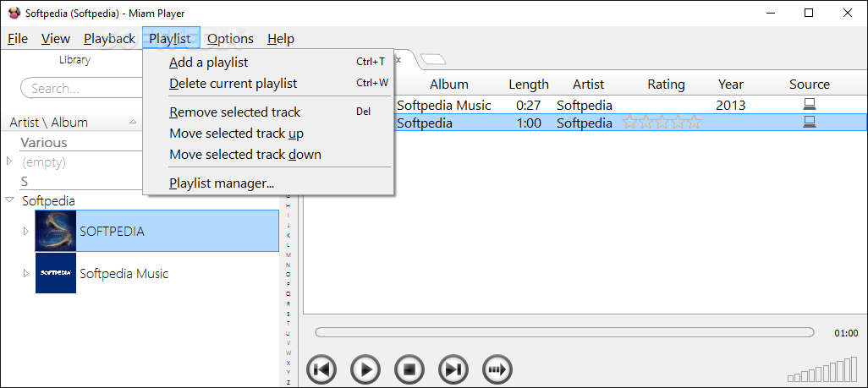Switch to the Library tab

pos(74,60)
